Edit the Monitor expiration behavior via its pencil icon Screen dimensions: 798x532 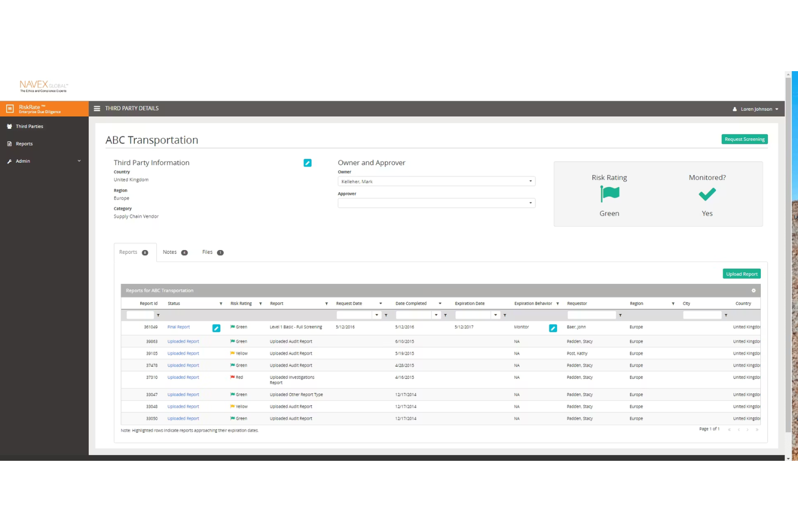point(553,328)
